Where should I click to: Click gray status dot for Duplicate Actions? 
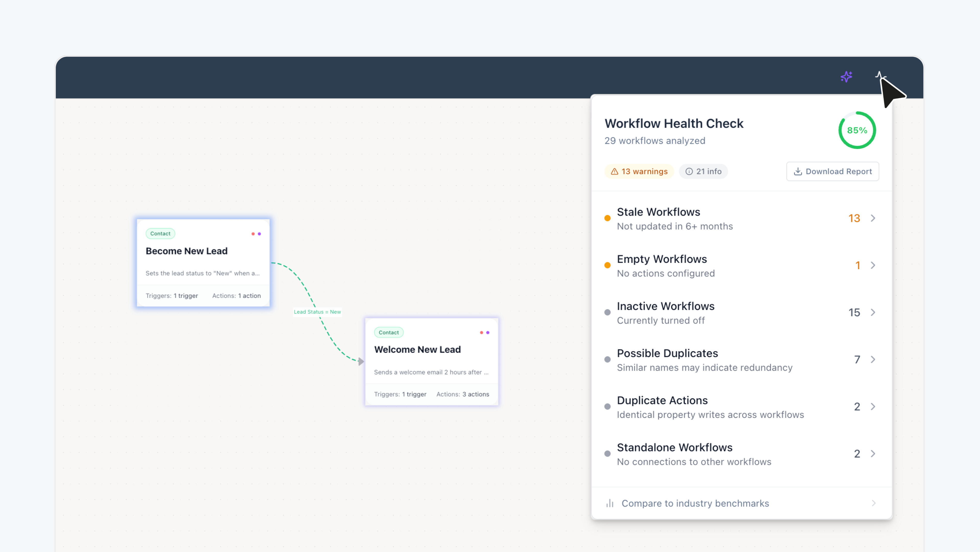[x=608, y=406]
